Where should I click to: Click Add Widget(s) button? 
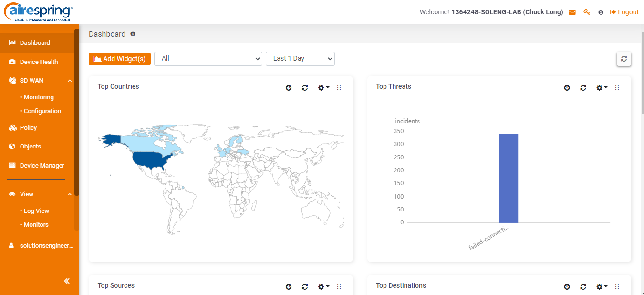point(120,59)
